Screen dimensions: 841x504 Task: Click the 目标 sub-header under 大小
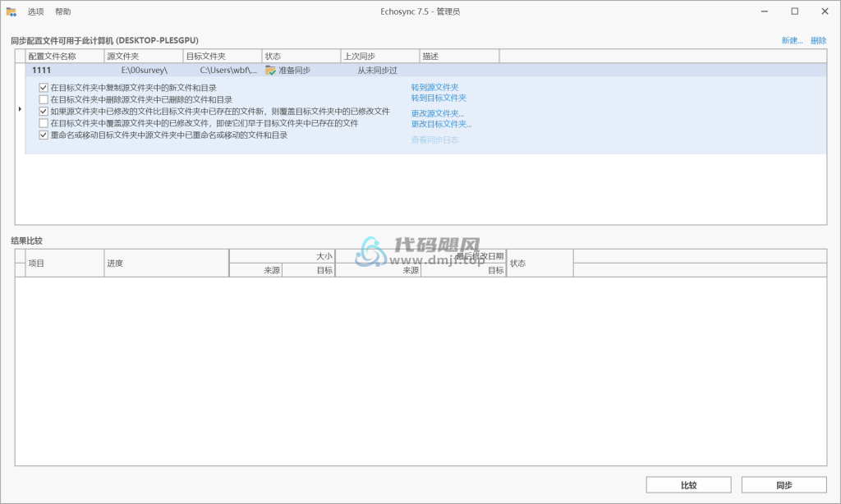pyautogui.click(x=309, y=270)
